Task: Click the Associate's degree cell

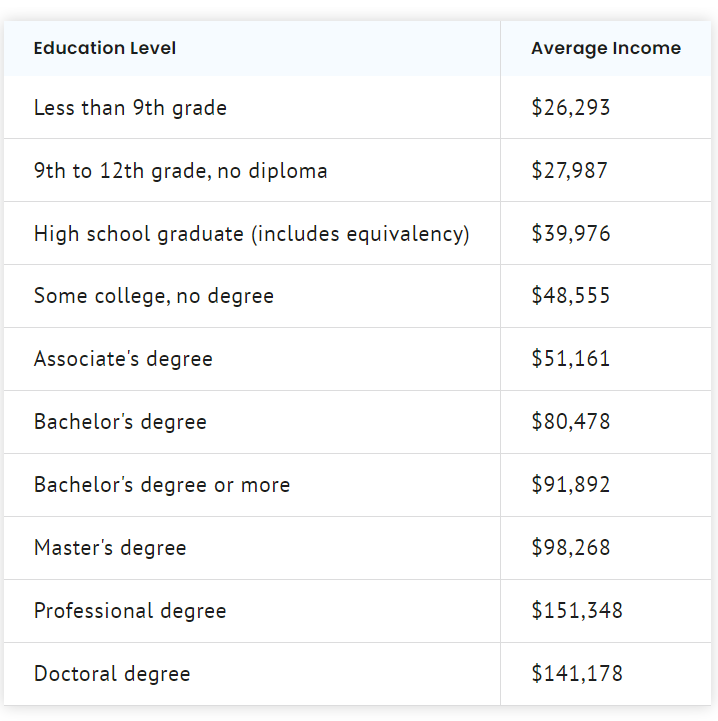Action: [x=252, y=359]
